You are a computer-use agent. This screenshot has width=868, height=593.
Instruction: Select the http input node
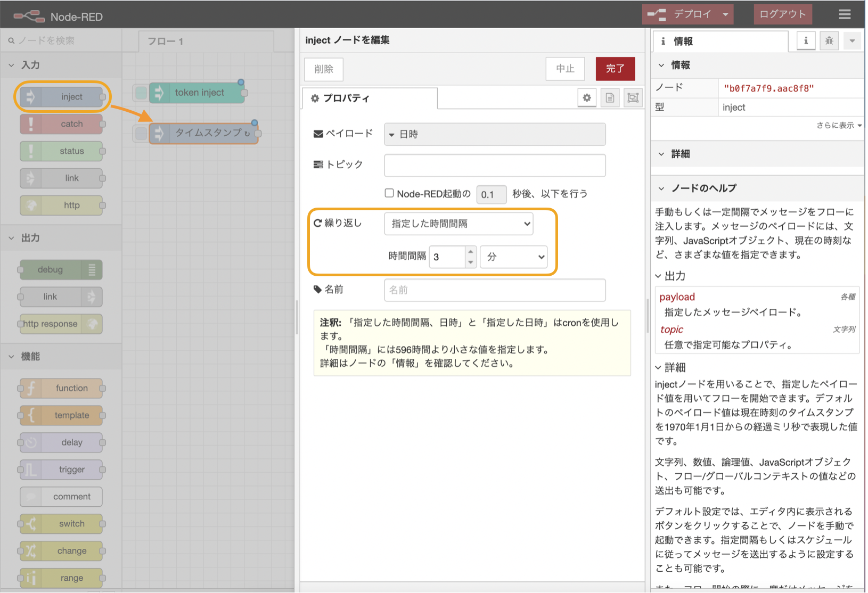61,205
